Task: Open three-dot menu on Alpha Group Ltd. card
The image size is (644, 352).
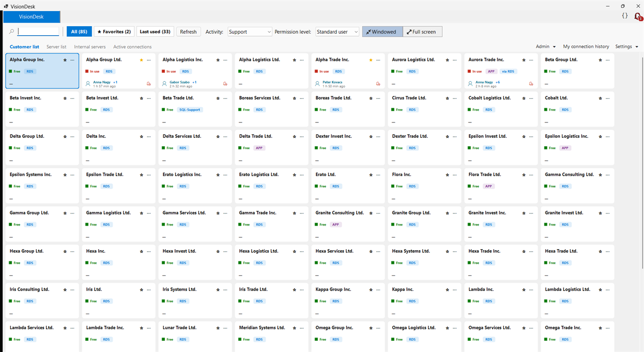Action: tap(149, 60)
